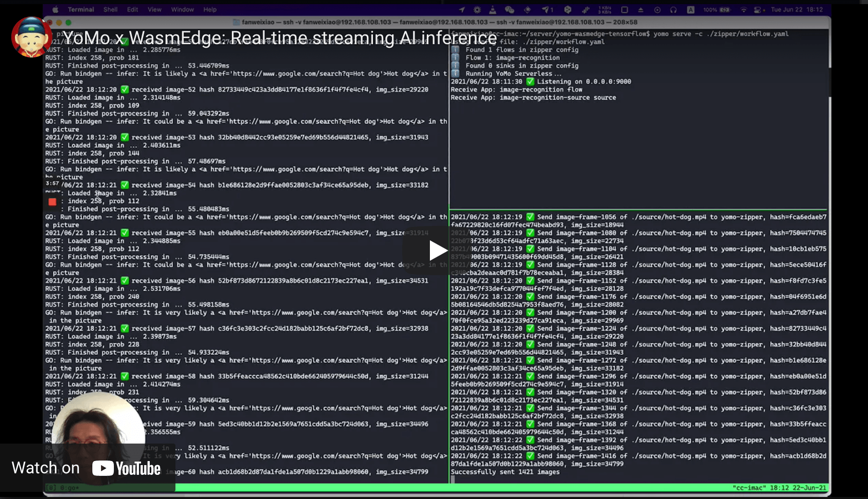Click 'Finished post-processing in ... 53.446709ms' line

137,66
